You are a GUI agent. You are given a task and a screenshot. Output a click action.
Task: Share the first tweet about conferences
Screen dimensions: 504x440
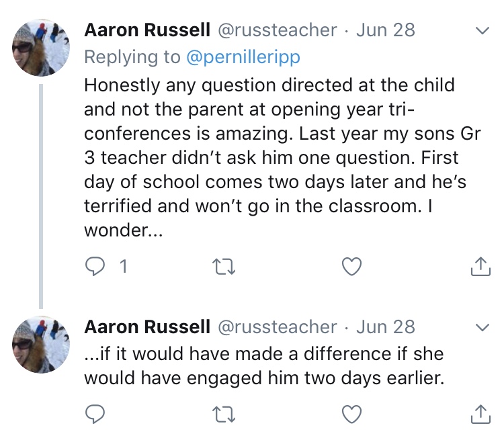tap(479, 267)
